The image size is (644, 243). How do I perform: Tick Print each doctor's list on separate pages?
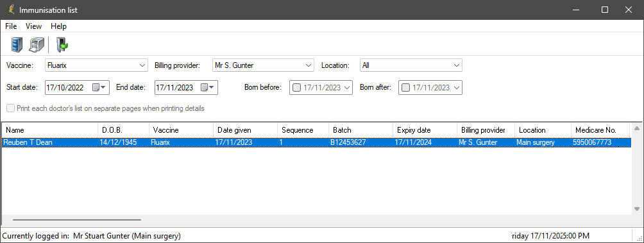pos(10,108)
